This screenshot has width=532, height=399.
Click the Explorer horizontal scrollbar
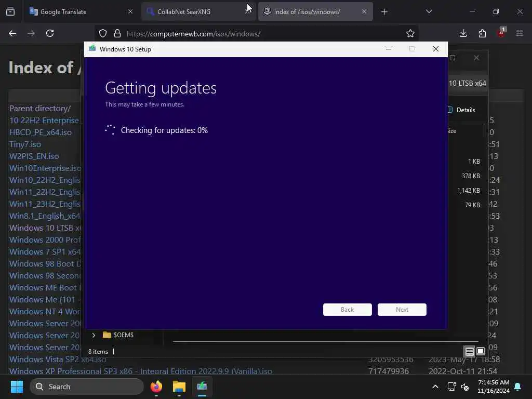(x=325, y=341)
